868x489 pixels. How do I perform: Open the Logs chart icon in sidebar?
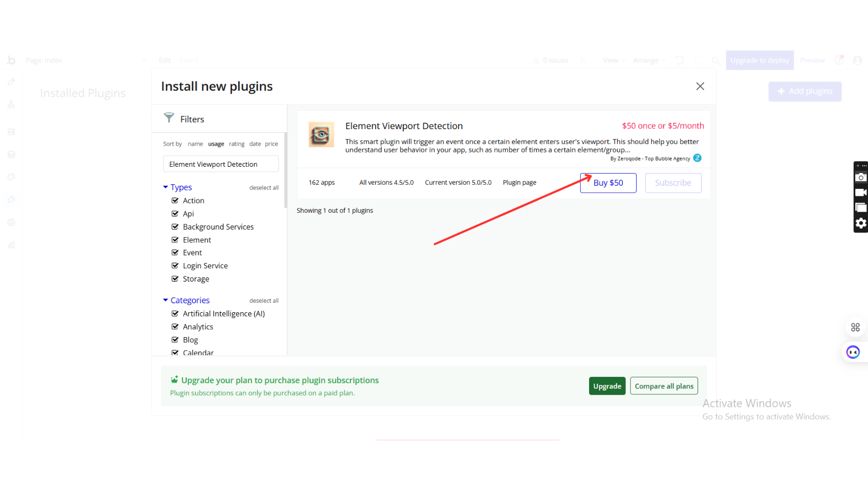11,245
